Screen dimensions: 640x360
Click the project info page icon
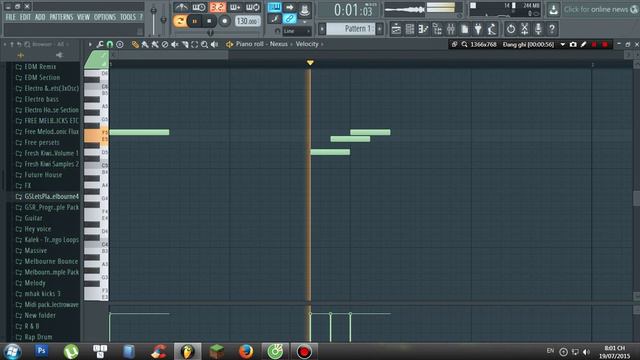click(x=464, y=29)
